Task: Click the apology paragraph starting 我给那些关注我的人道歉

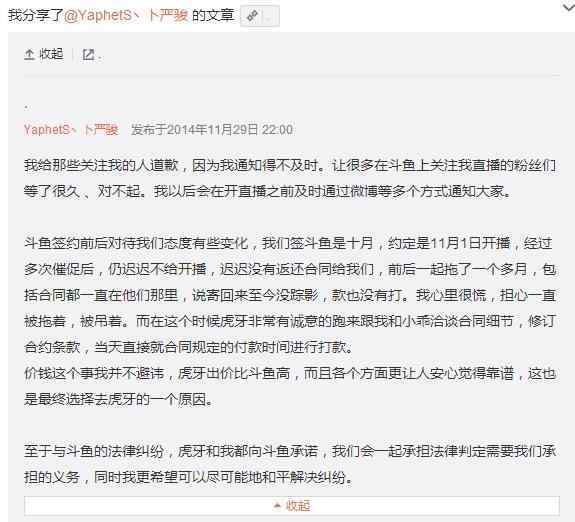Action: 290,178
